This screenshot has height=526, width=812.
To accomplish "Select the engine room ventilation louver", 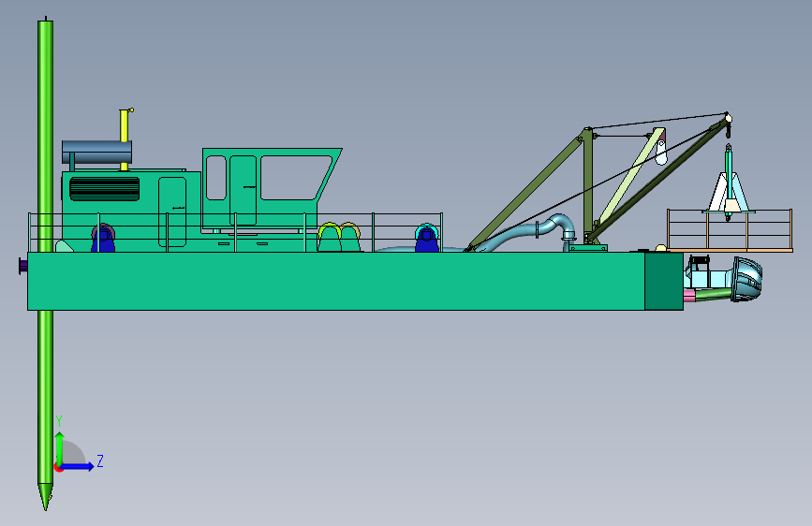I will (x=105, y=188).
